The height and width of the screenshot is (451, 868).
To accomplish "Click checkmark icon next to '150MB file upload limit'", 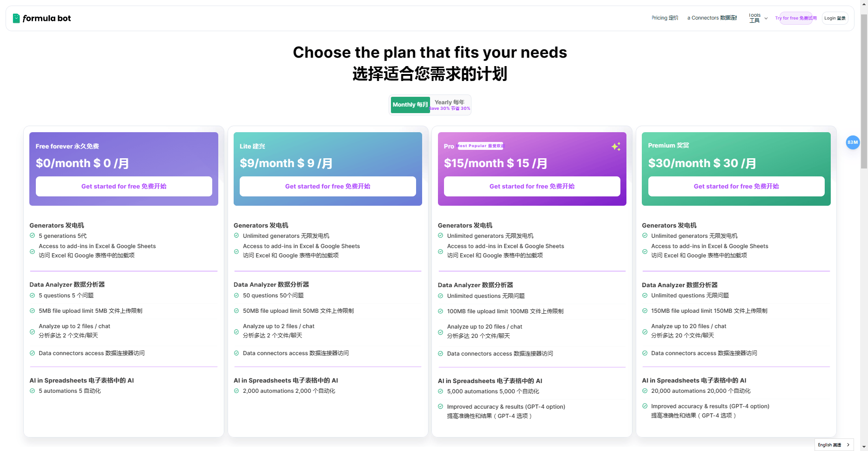I will pyautogui.click(x=645, y=311).
